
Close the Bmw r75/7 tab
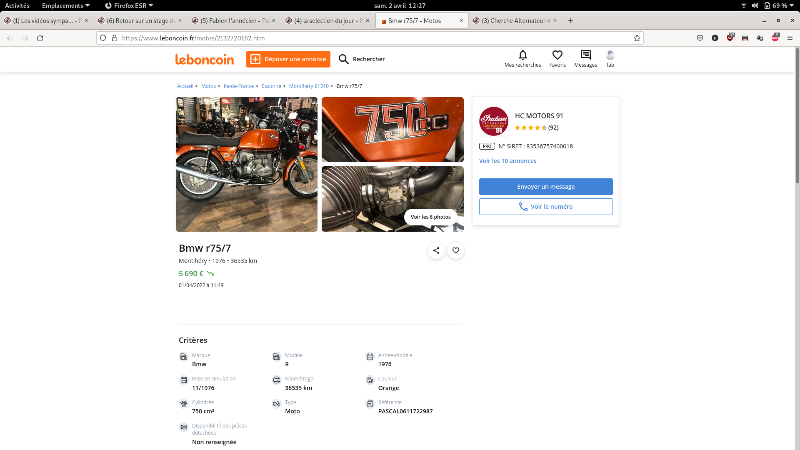click(x=461, y=20)
